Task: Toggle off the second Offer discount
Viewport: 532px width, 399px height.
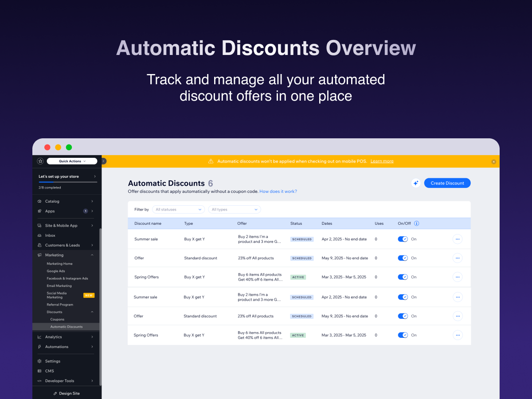Action: (x=403, y=316)
